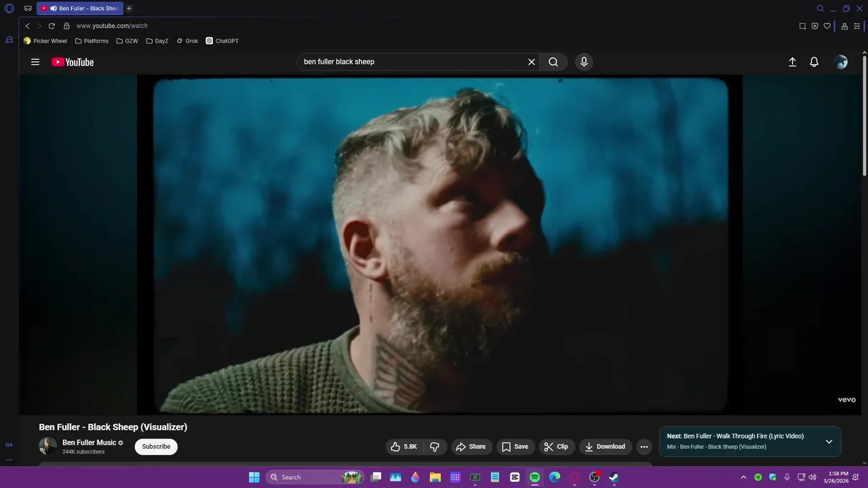Start voice search with microphone

[584, 62]
